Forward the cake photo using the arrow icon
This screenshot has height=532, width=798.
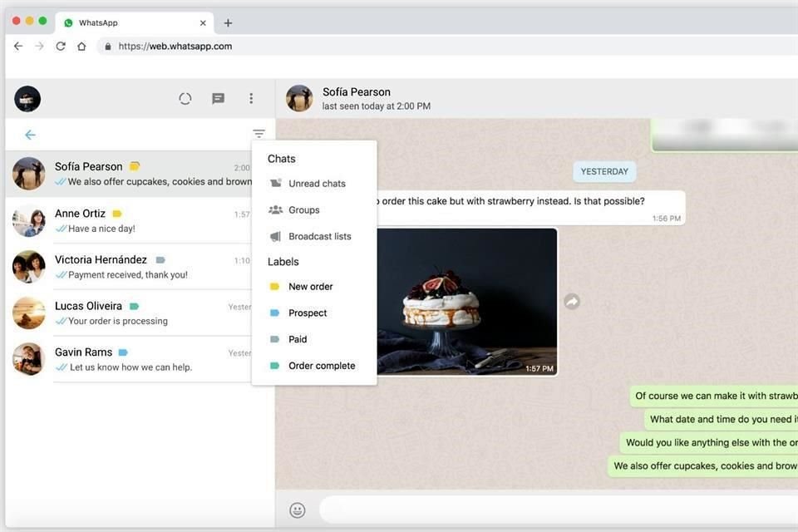[571, 301]
